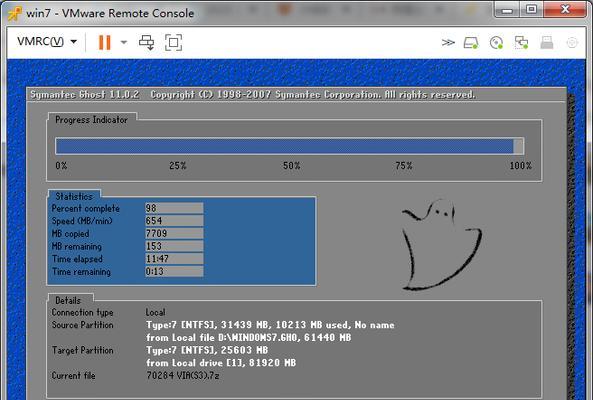
Task: Click the grayed printer device icon
Action: tap(547, 43)
